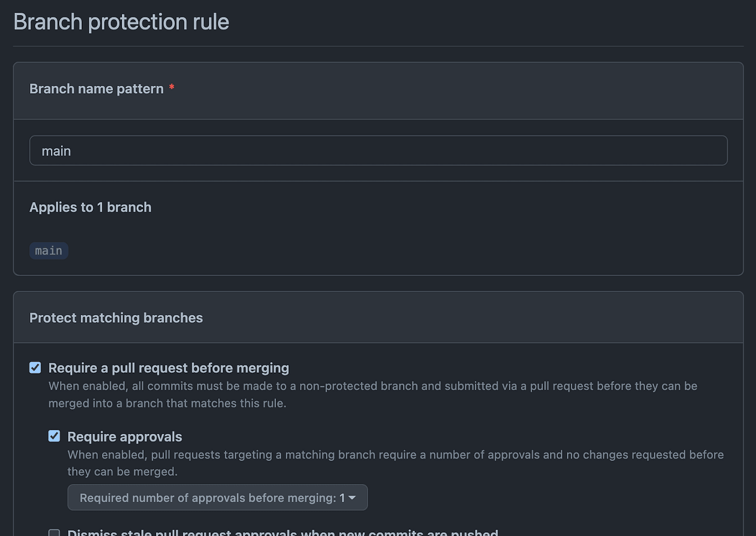
Task: Click the Branch name pattern text field
Action: click(x=378, y=151)
